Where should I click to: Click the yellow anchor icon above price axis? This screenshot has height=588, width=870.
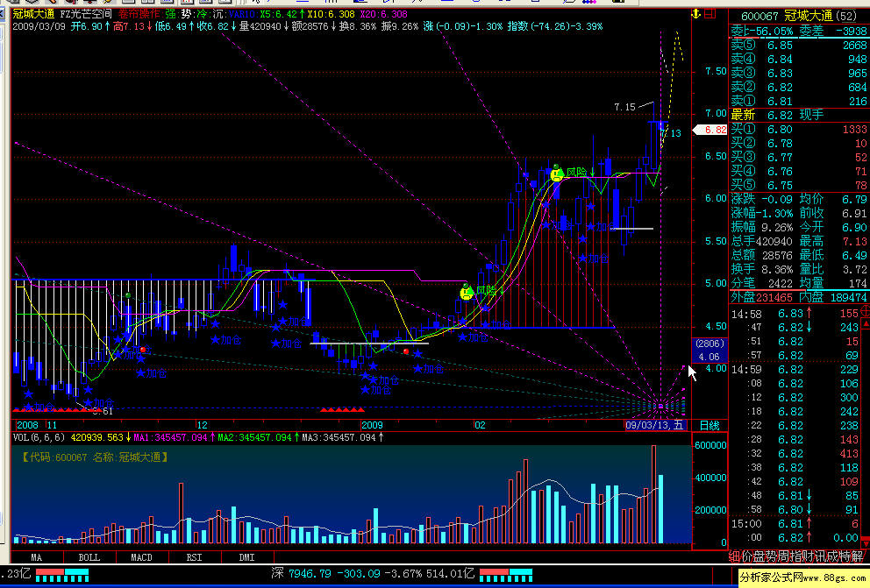[x=696, y=14]
